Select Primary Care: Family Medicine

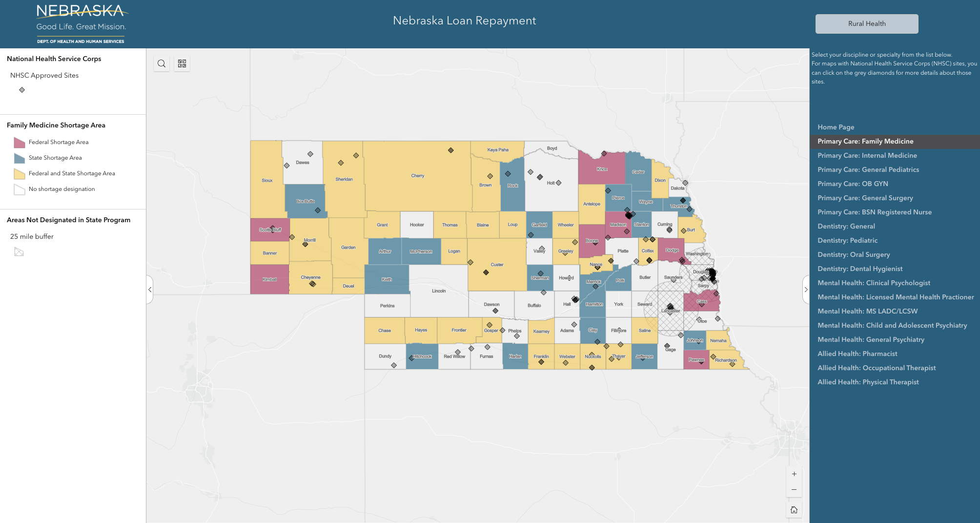[895, 141]
